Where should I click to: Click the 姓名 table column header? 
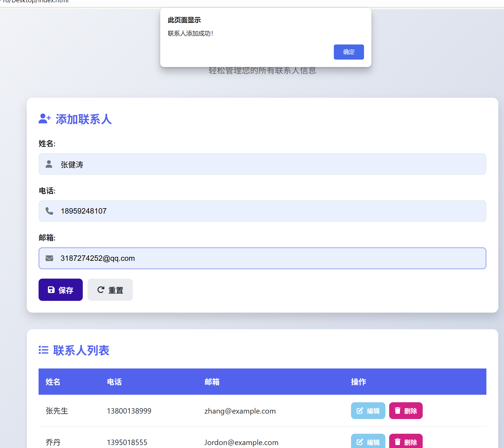click(x=53, y=382)
